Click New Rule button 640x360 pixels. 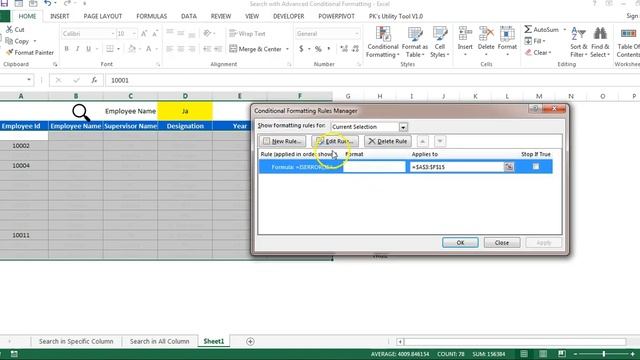tap(282, 141)
